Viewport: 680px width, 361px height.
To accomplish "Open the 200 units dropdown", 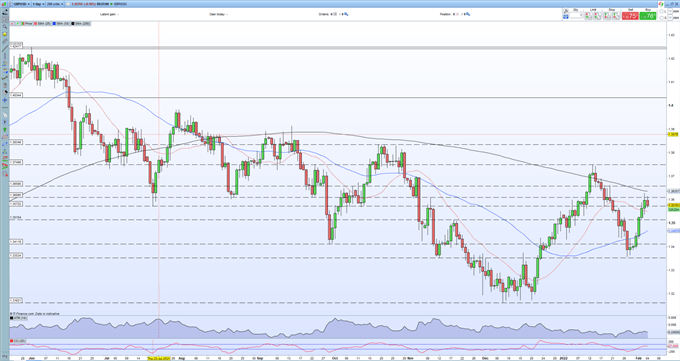I will [x=55, y=4].
